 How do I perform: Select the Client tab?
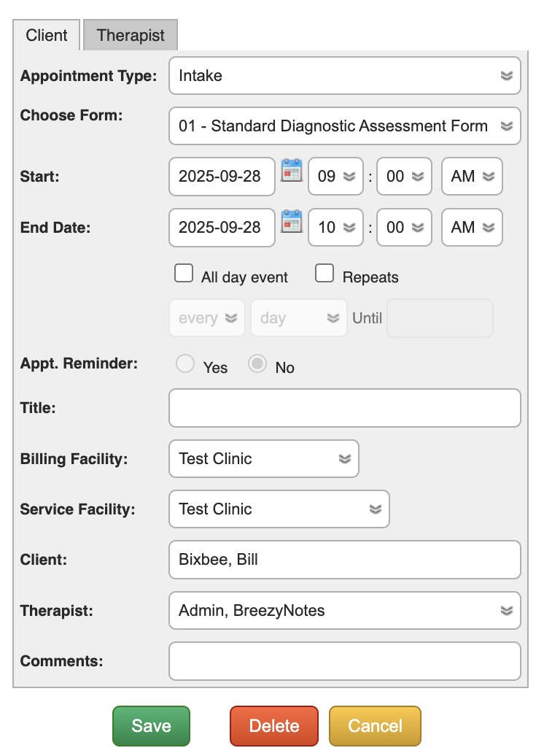tap(47, 35)
